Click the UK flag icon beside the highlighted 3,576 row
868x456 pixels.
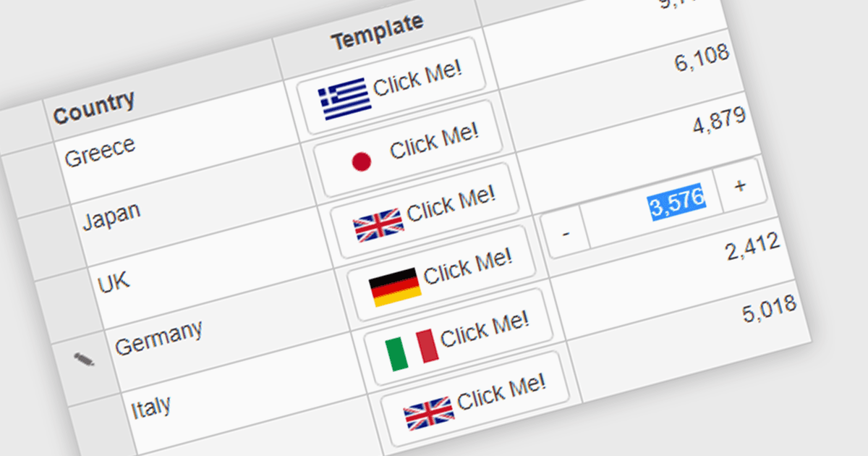[378, 225]
